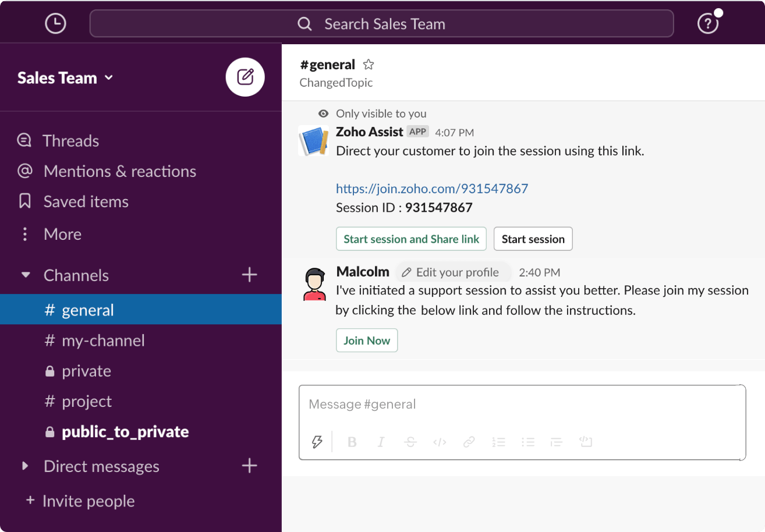Open help via the question mark icon
The width and height of the screenshot is (765, 532).
click(707, 23)
